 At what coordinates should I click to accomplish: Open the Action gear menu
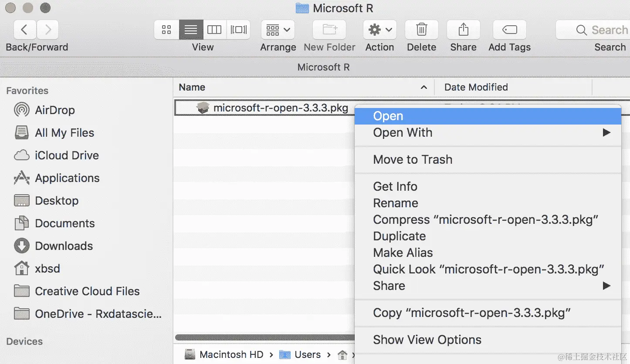pyautogui.click(x=380, y=30)
